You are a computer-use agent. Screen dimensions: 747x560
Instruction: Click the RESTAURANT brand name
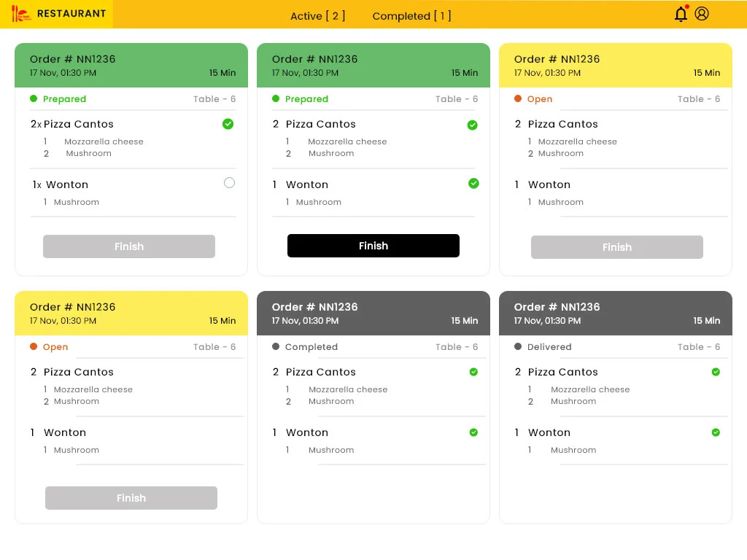click(71, 13)
